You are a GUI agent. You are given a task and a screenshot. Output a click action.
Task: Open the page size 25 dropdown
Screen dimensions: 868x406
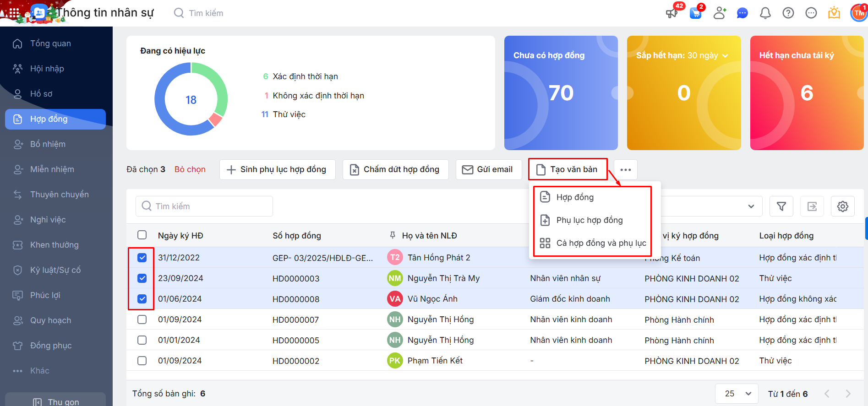[x=737, y=394]
